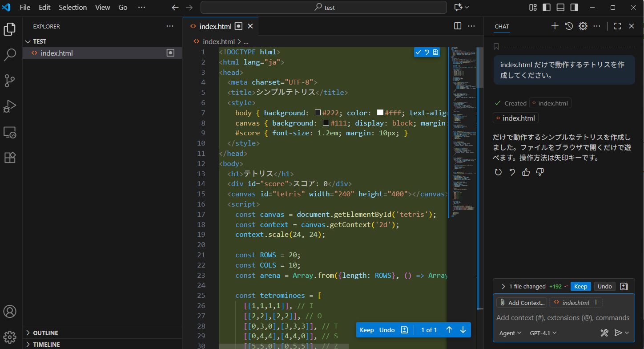Screen dimensions: 644x349
Task: Open Search in the activity bar
Action: point(10,55)
